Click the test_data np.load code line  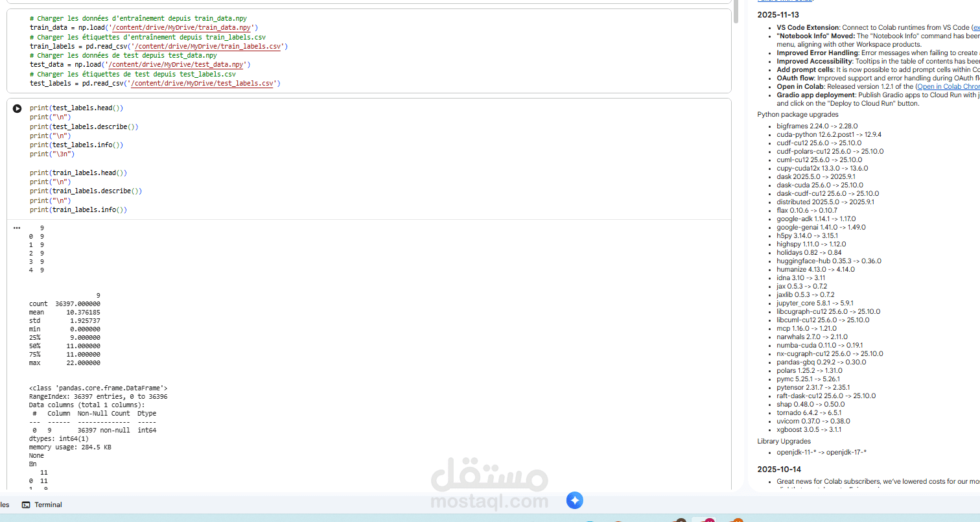pos(140,65)
